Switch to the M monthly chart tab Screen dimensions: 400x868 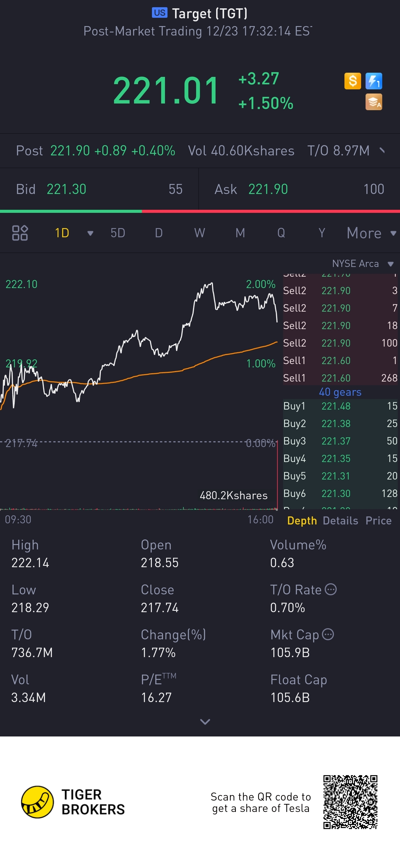(240, 233)
